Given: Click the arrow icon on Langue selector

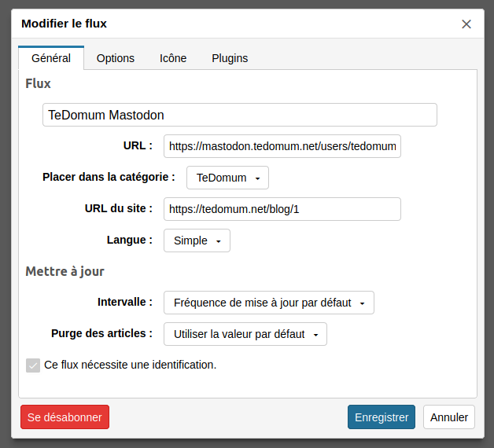Looking at the screenshot, I should [x=219, y=241].
